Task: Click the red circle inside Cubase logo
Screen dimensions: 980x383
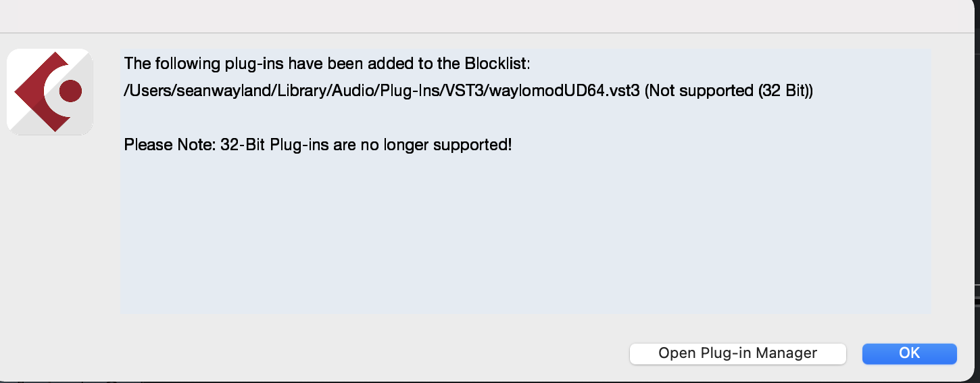Action: [x=70, y=91]
